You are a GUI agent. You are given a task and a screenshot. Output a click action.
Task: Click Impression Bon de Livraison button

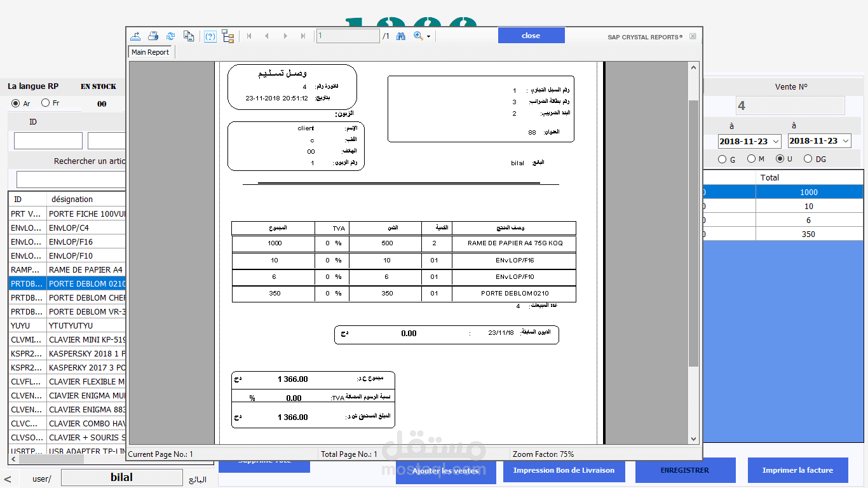point(564,470)
